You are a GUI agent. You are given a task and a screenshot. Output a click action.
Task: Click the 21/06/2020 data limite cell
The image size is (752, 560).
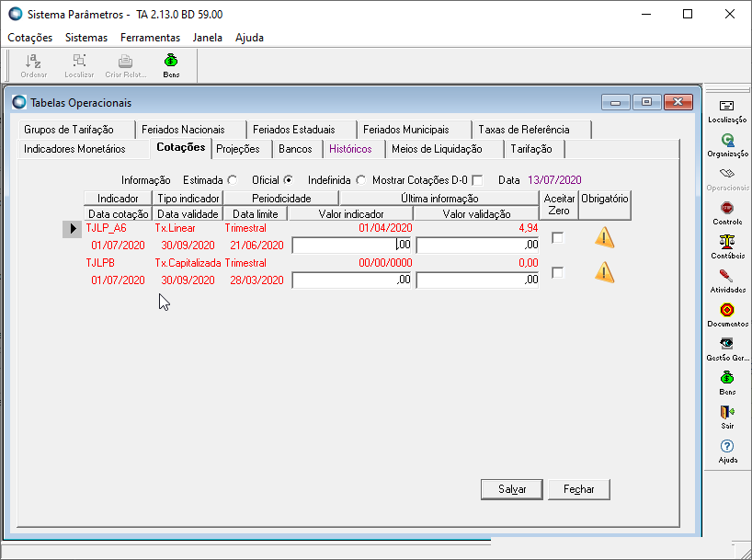coord(256,246)
